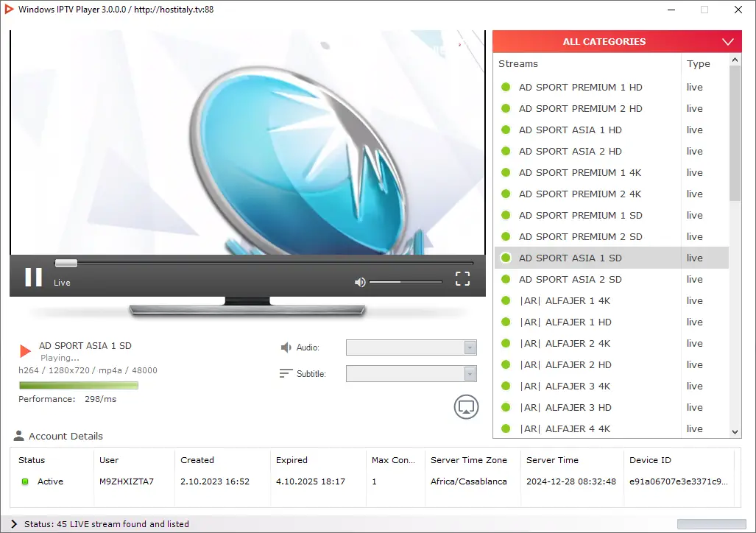Select the highlighted AD SPORT ASIA 1 SD row
This screenshot has width=756, height=533.
coord(611,258)
